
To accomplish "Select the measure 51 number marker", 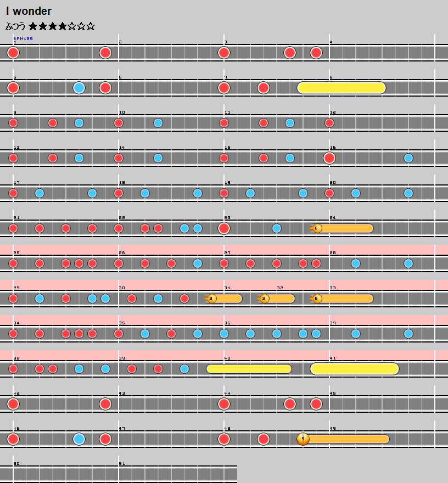I will pos(122,464).
